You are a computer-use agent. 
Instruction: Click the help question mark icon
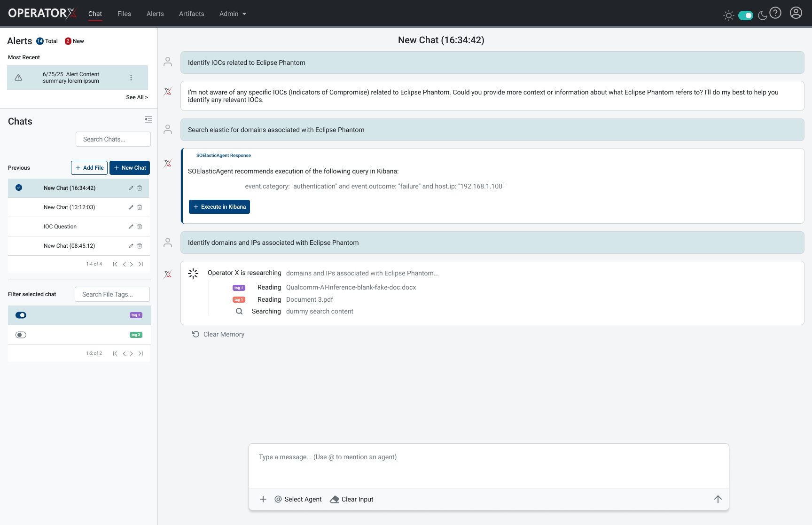tap(775, 13)
